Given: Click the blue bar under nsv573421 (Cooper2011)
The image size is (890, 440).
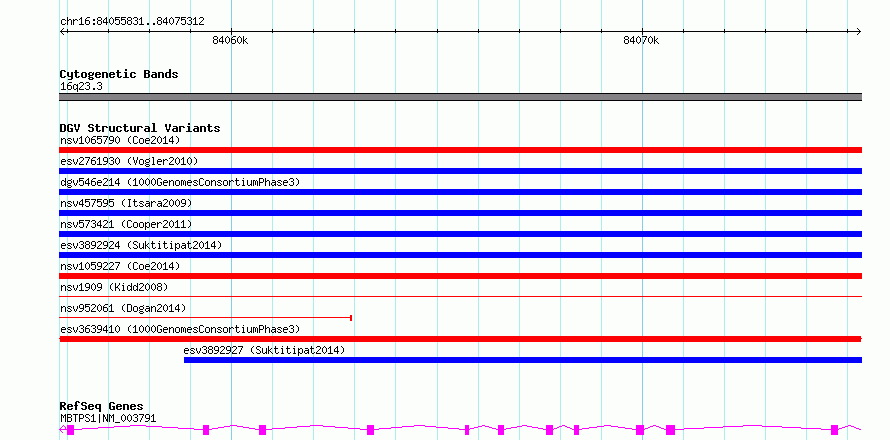Looking at the screenshot, I should [460, 234].
